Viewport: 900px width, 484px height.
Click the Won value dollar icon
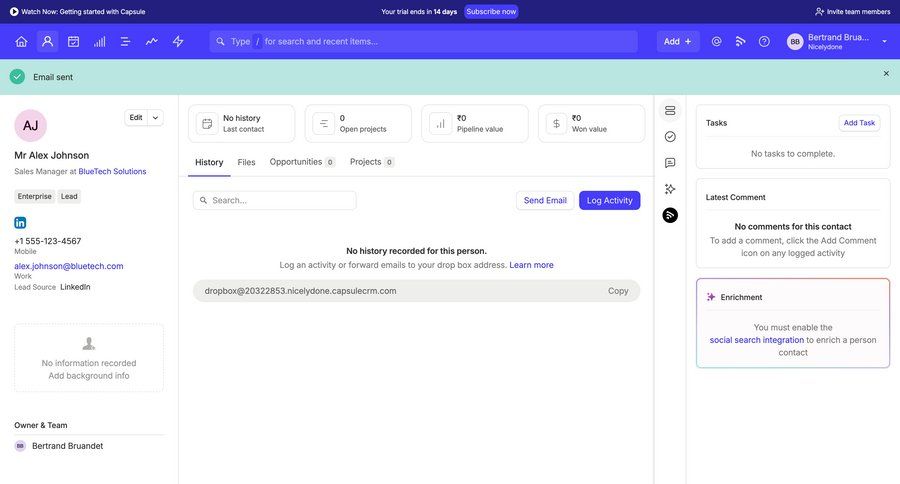556,123
